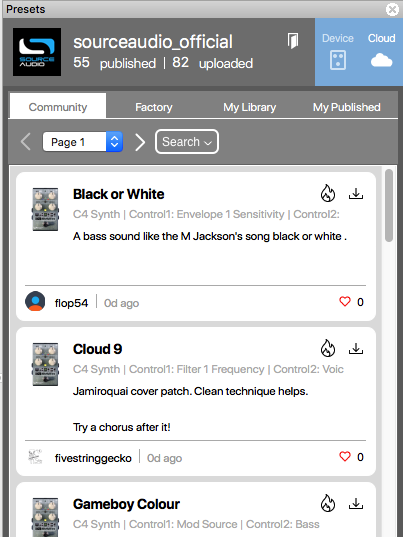The width and height of the screenshot is (403, 537).
Task: Open flop54 user profile name
Action: coord(71,303)
